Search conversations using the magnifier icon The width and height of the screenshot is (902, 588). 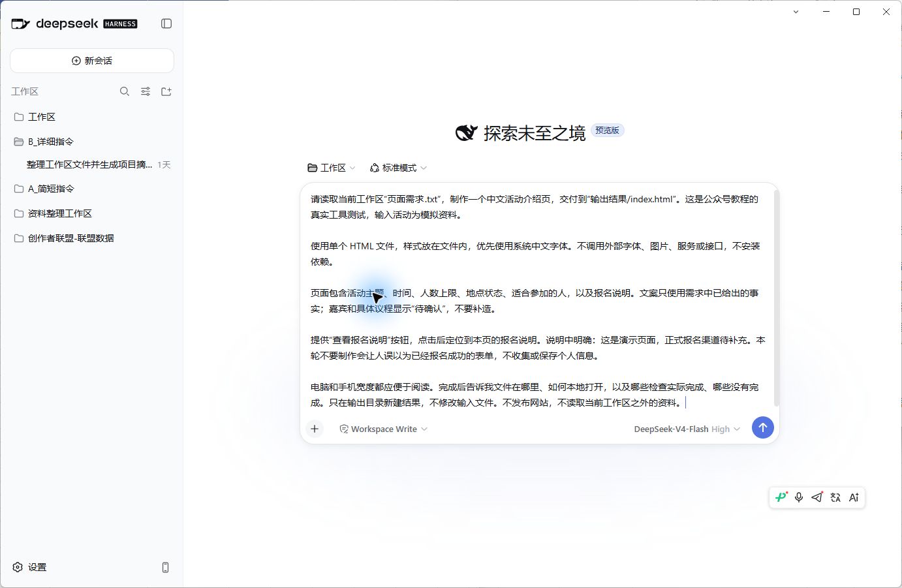(x=125, y=91)
